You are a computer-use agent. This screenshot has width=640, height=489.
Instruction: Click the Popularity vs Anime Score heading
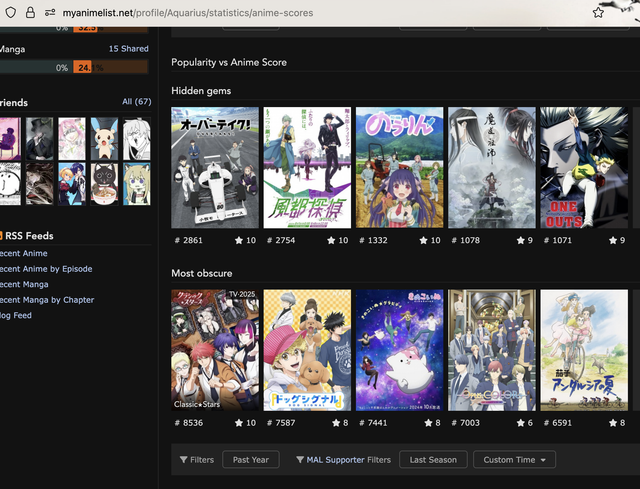pos(229,62)
